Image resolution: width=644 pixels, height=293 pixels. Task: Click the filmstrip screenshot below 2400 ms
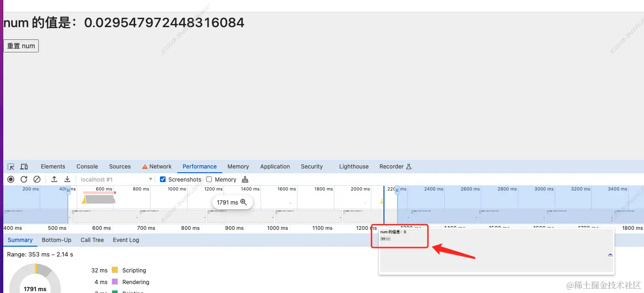pos(444,216)
